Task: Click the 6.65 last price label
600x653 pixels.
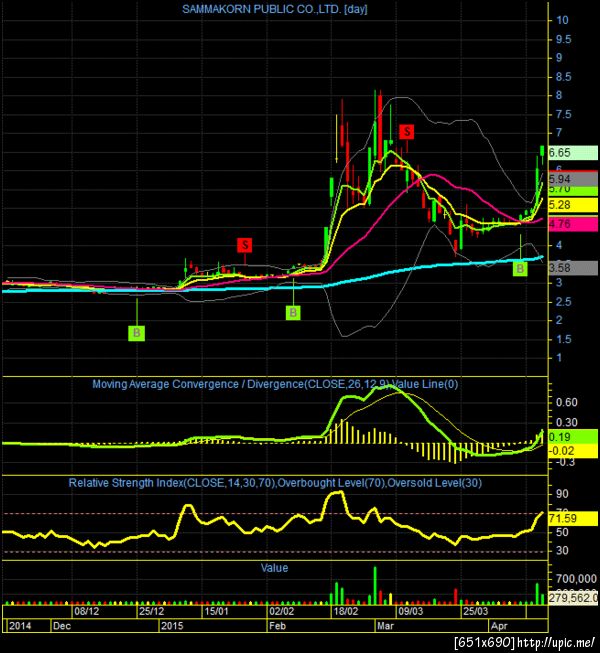Action: click(x=573, y=153)
